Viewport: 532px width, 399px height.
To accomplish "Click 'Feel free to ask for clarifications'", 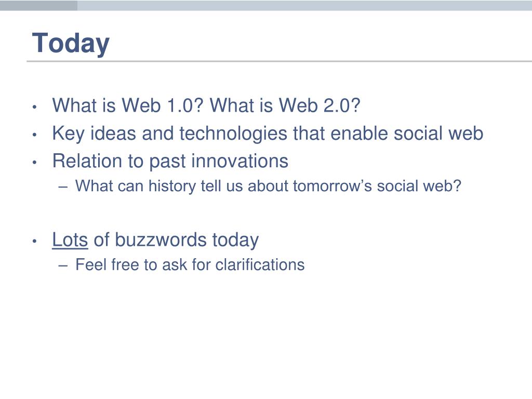I will coord(190,264).
